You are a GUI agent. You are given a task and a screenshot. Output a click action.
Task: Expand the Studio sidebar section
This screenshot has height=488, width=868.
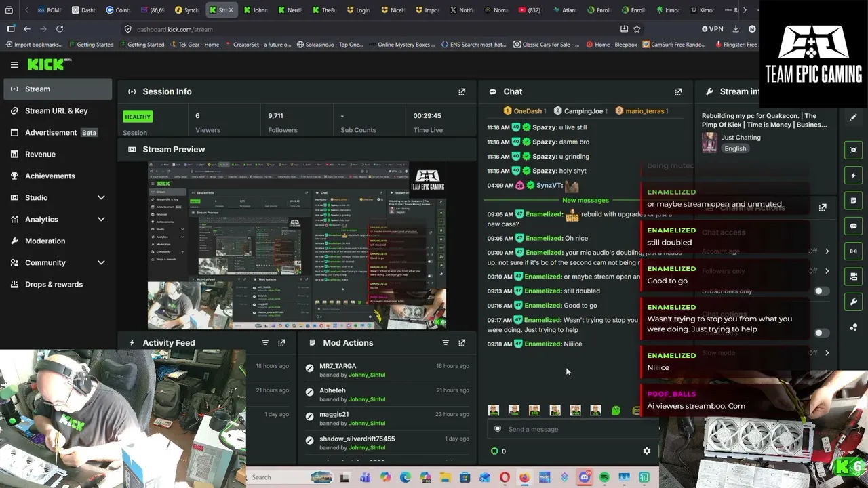click(101, 197)
